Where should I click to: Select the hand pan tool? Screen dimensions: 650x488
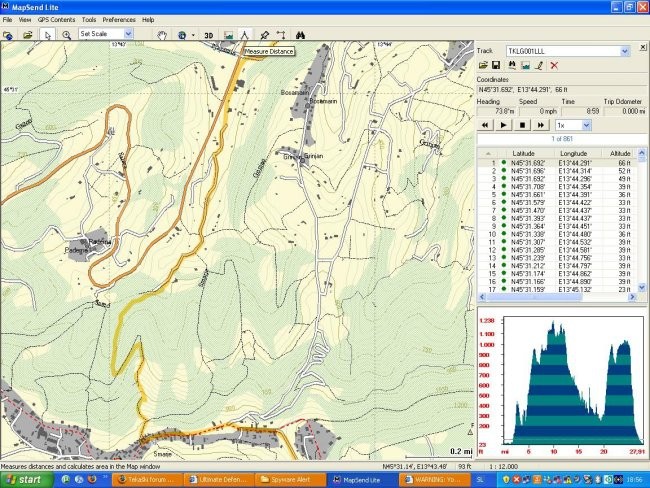(162, 35)
